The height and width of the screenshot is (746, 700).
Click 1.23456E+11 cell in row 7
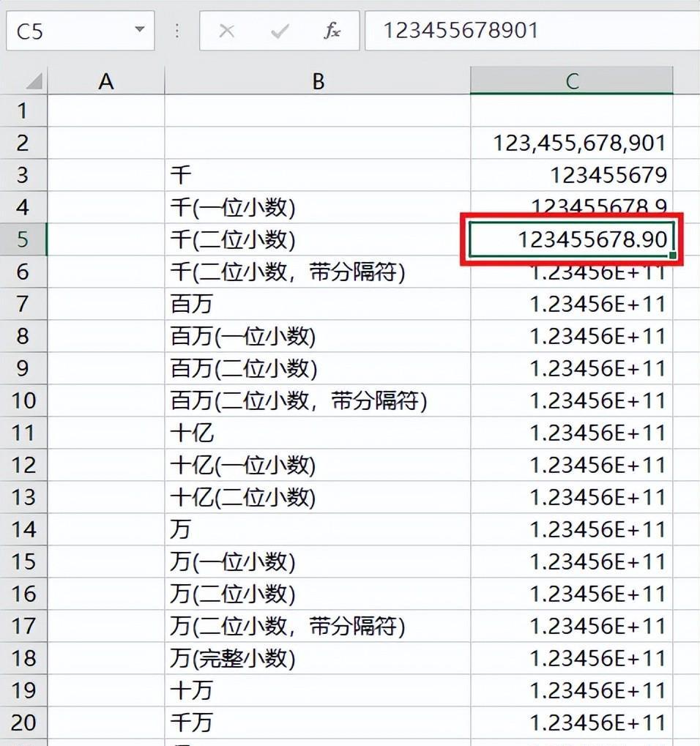[572, 304]
